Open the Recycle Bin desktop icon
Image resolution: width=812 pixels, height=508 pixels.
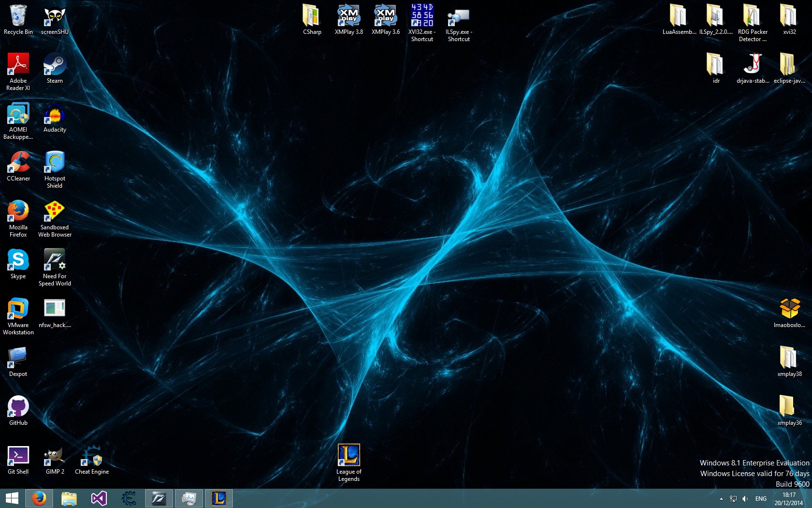pos(18,20)
